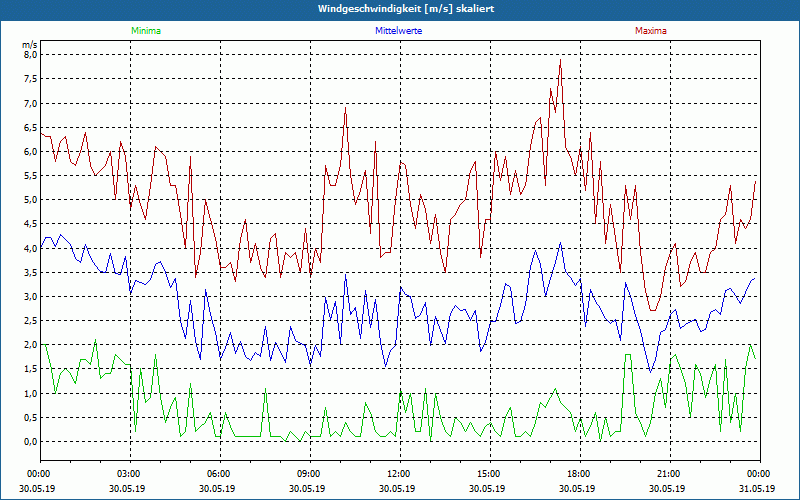
Task: Click the 8,0 y-axis value
Action: 31,55
